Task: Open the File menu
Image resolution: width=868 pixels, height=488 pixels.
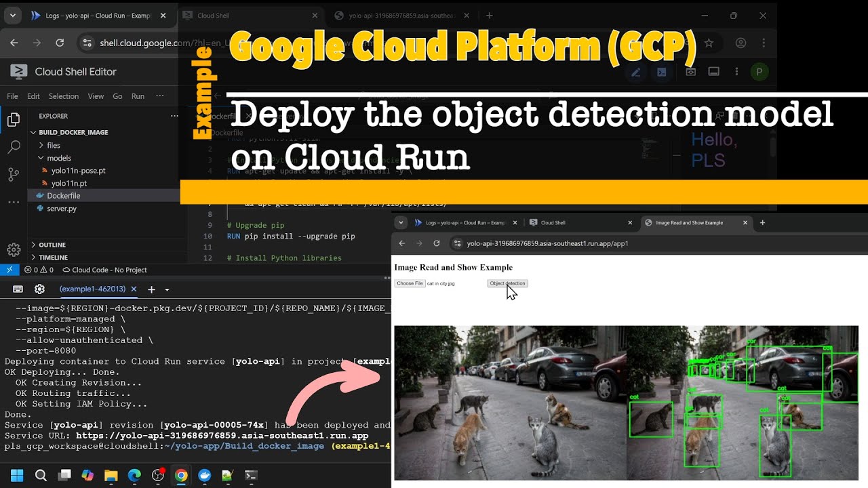Action: (x=12, y=96)
